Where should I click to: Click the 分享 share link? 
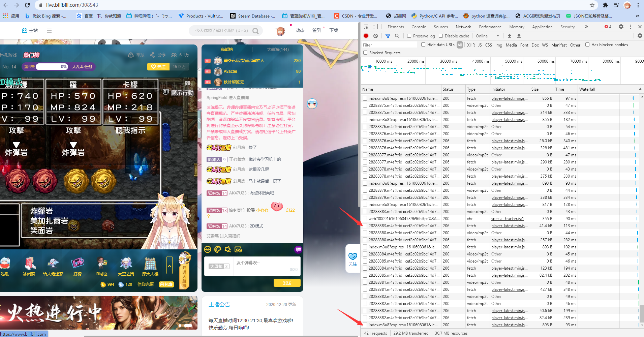click(158, 55)
